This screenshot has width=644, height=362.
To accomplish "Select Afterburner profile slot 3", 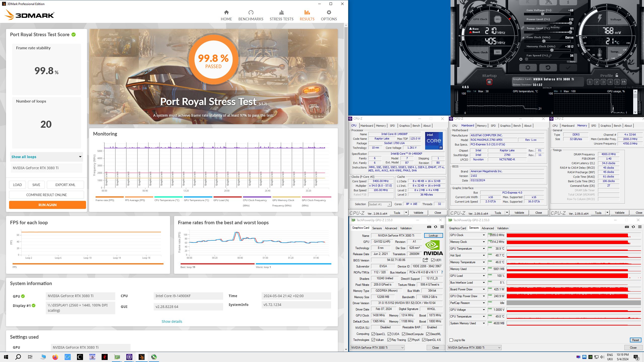I will coord(603,82).
